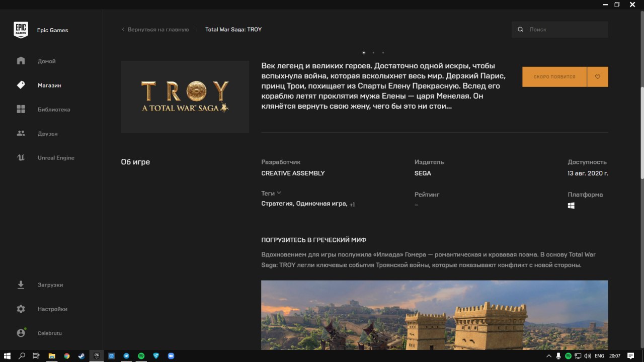Open Загрузки downloads page
The width and height of the screenshot is (644, 362).
click(51, 285)
